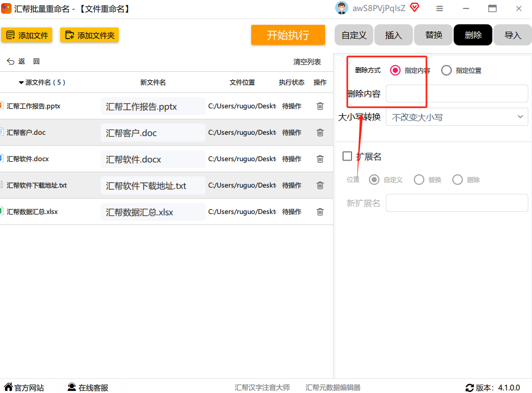
Task: Switch to the 插入 tab
Action: click(394, 35)
